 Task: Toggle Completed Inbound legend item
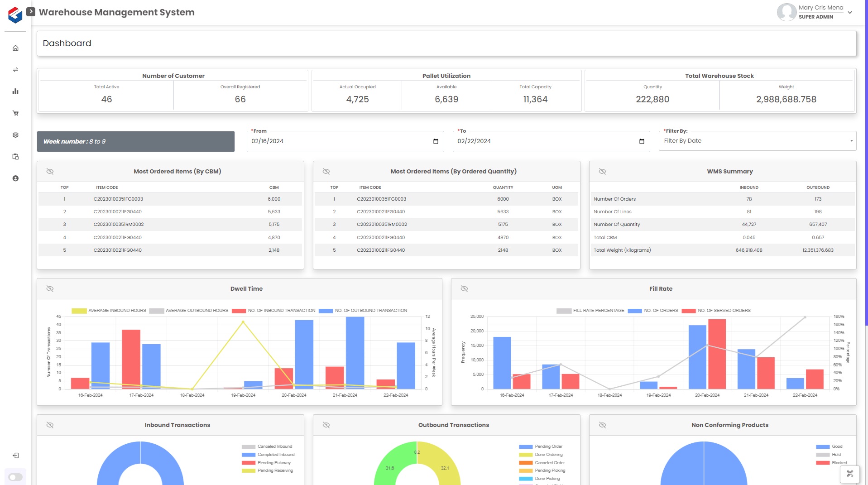[x=268, y=455]
